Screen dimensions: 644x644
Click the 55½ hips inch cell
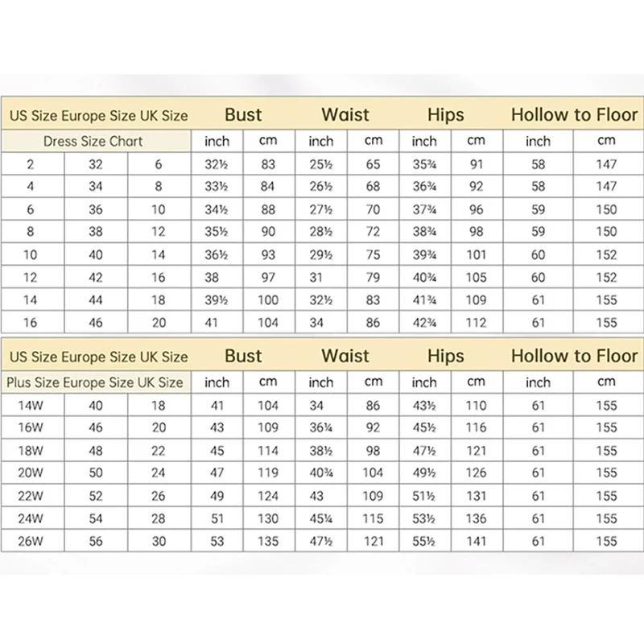[x=424, y=541]
